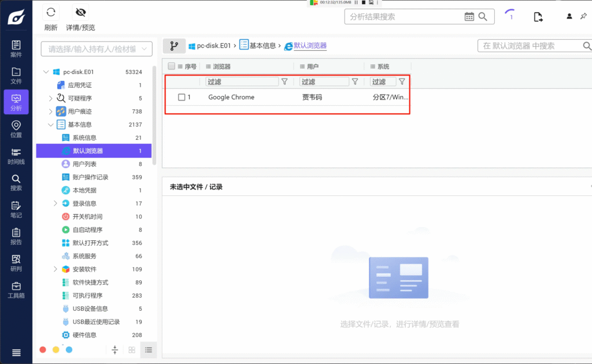This screenshot has height=364, width=592.
Task: Open the 系统 column header menu
Action: point(373,66)
